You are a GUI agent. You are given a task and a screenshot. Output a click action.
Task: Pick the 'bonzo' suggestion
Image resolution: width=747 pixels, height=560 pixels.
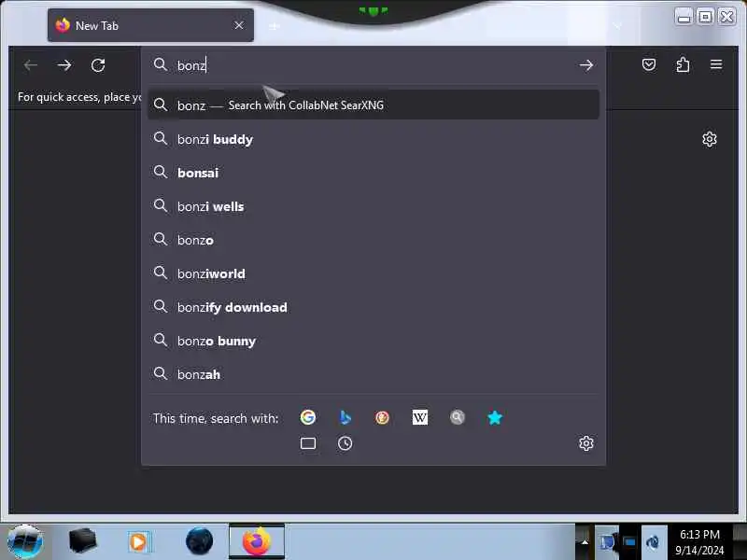click(x=373, y=240)
